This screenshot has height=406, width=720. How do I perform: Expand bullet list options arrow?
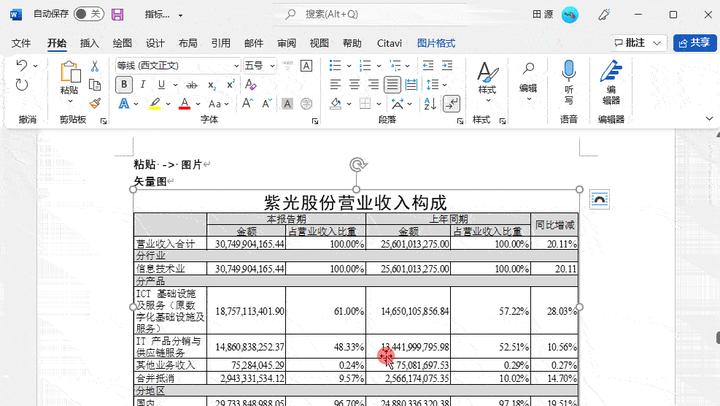click(349, 66)
